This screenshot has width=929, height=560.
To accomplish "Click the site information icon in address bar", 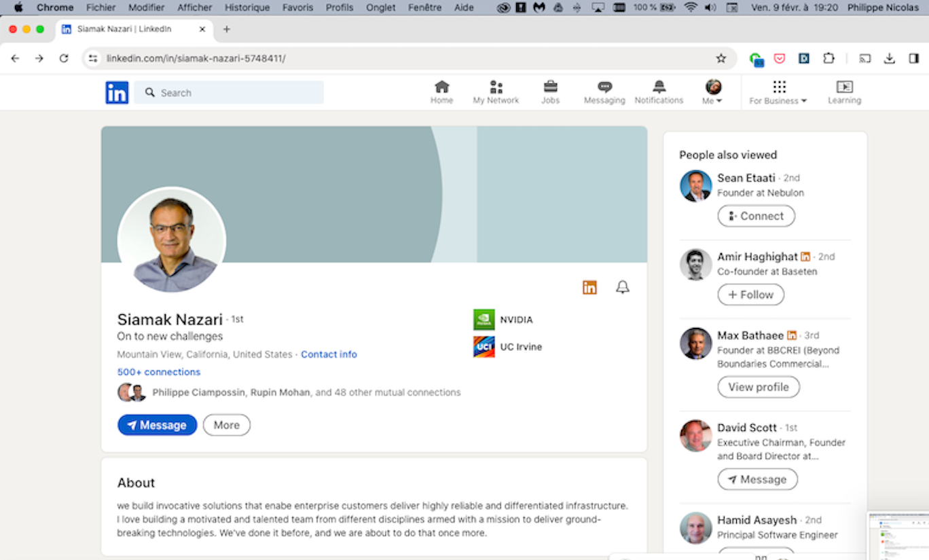I will coord(94,58).
